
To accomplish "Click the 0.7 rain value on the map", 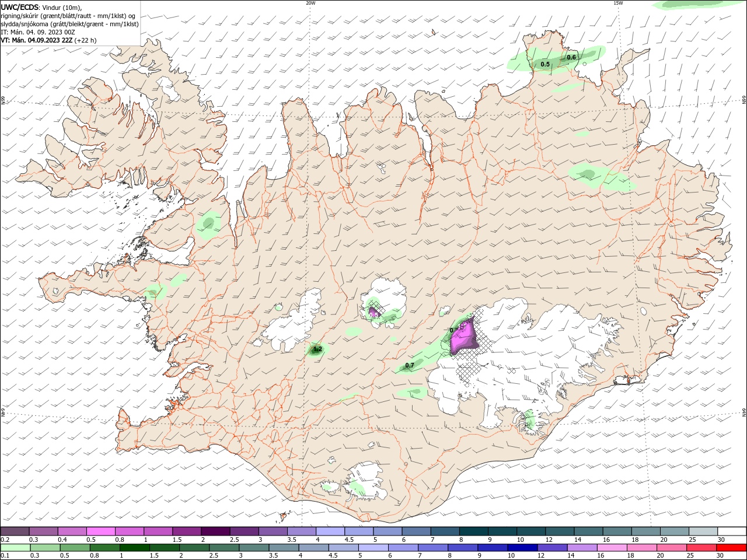I will (x=410, y=366).
